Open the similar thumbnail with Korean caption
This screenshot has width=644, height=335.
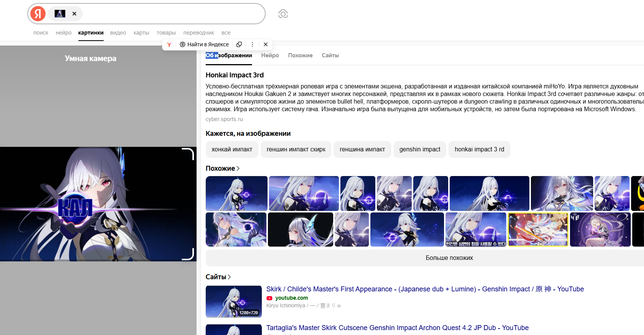coord(476,230)
